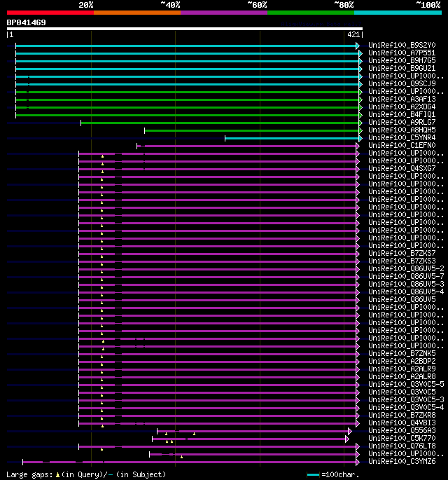448x480 pixels.
Task: Click the purple ~60% identity legend bar
Action: tap(224, 13)
